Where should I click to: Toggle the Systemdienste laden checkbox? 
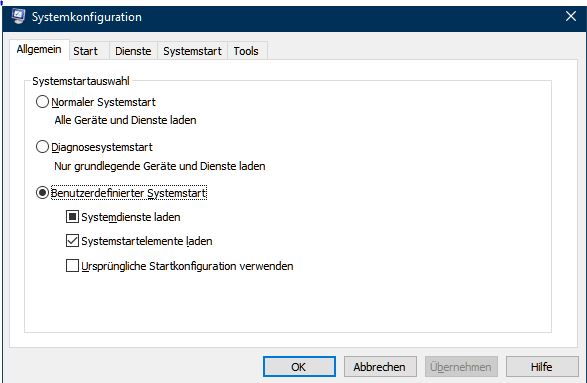[x=72, y=217]
